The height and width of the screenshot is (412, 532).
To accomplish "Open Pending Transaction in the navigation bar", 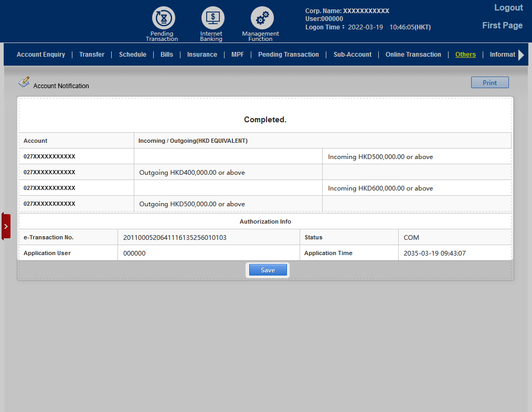I will pos(289,55).
